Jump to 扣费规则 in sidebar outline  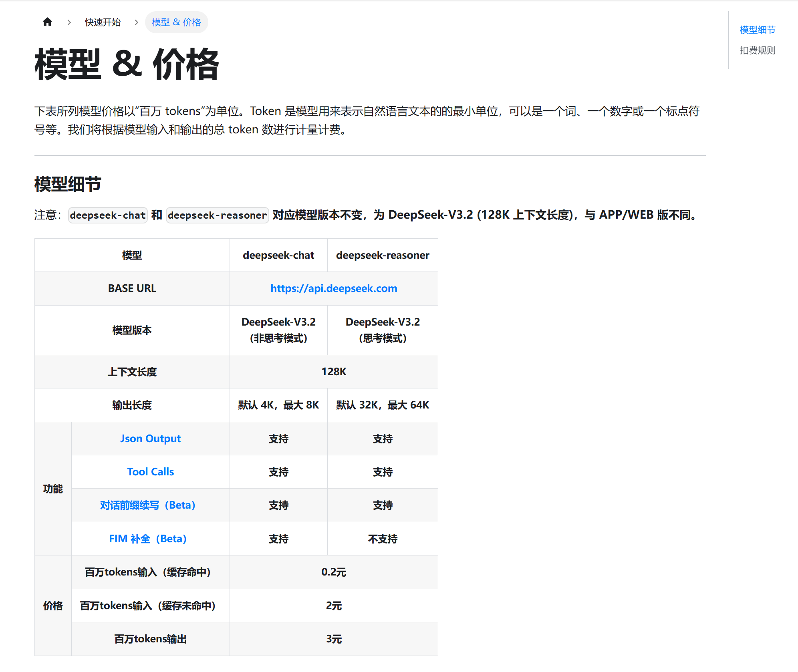click(757, 50)
